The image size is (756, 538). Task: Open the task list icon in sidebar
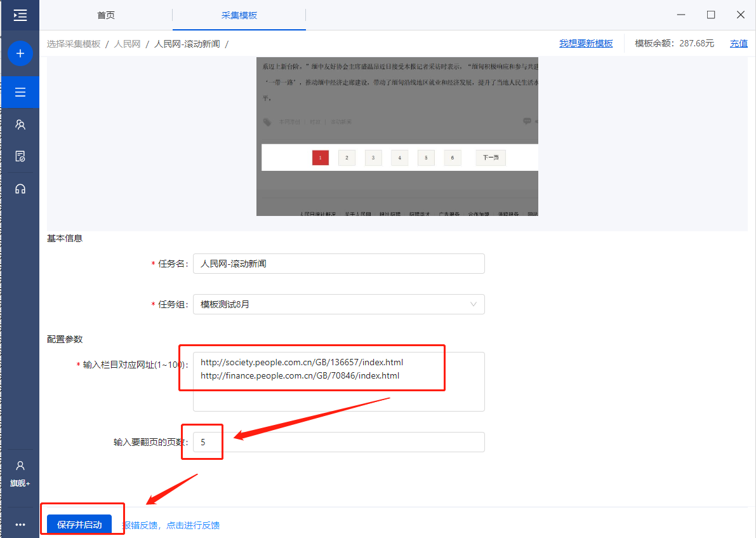[x=20, y=92]
